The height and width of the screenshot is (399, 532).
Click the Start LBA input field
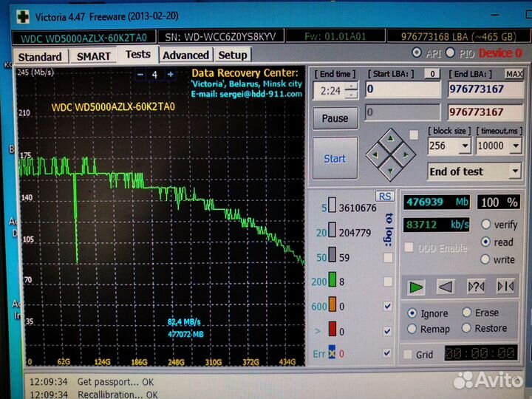coord(403,89)
